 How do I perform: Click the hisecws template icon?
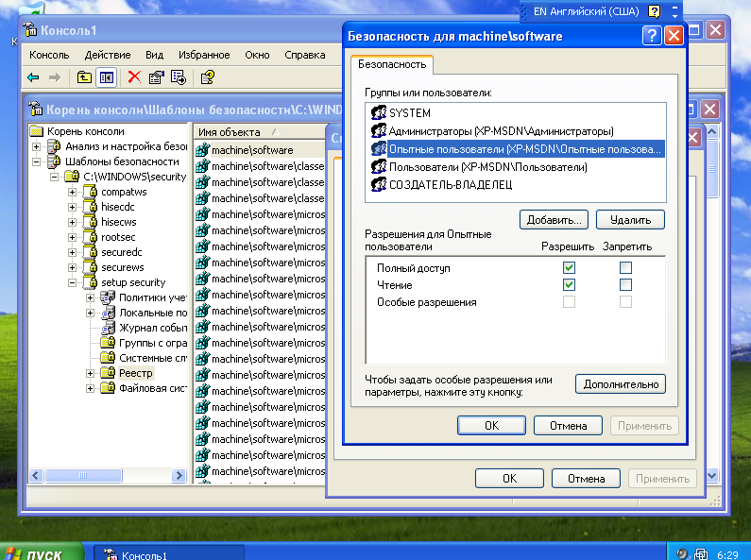[x=90, y=222]
